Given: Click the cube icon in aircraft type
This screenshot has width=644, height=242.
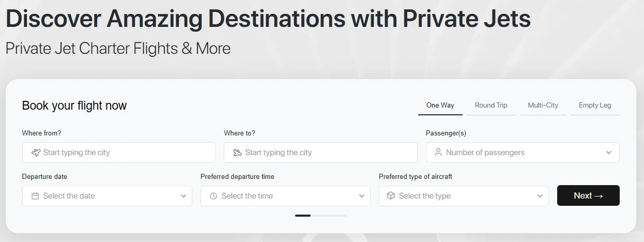Looking at the screenshot, I should tap(391, 196).
